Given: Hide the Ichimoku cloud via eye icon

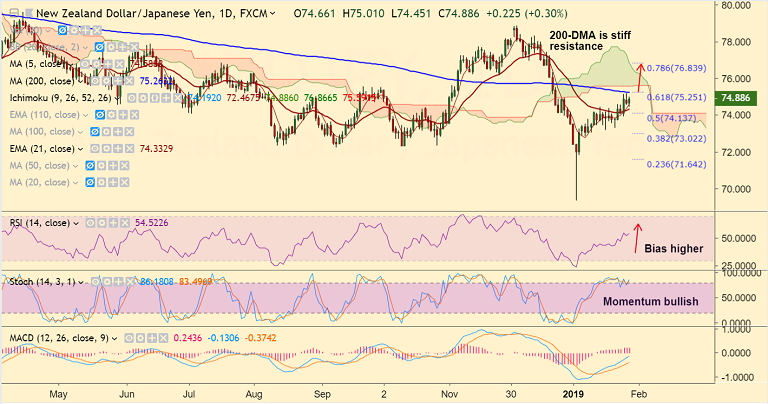Looking at the screenshot, I should (x=132, y=98).
